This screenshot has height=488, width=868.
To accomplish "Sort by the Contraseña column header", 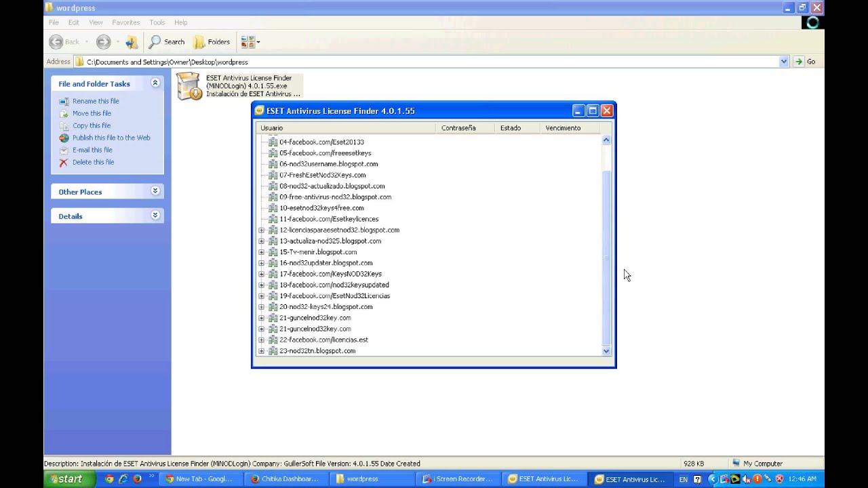I will [x=465, y=127].
